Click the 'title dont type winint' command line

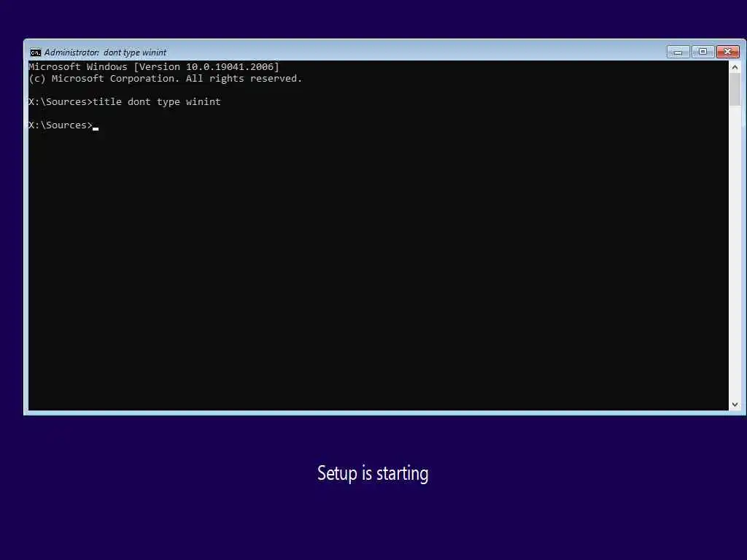pos(125,101)
